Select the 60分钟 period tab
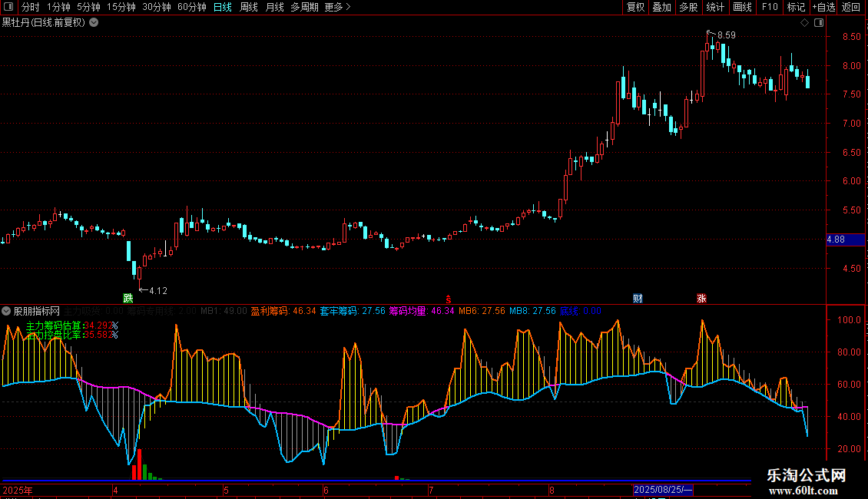The width and height of the screenshot is (868, 499). tap(191, 8)
